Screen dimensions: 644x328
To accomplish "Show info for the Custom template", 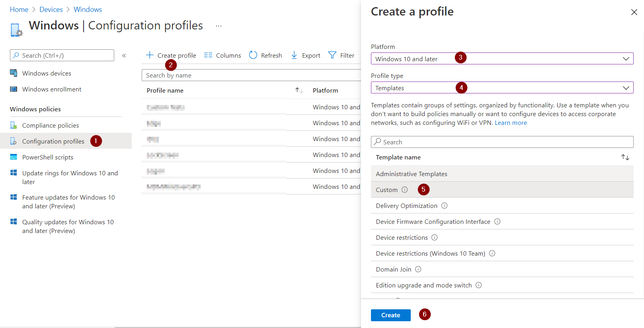I will click(405, 190).
